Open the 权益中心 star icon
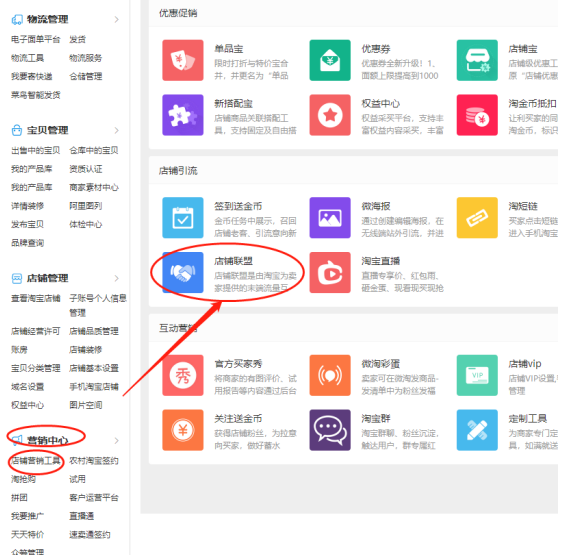576x555 pixels. [x=330, y=115]
